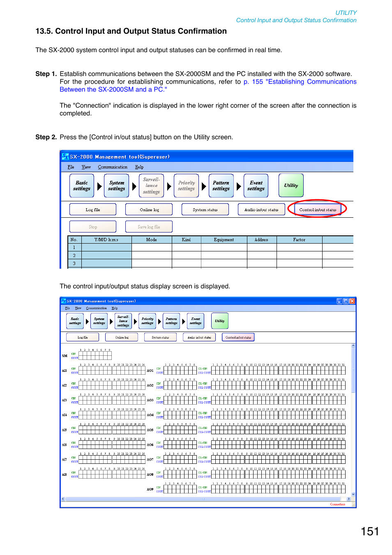Select log row number 3

(x=74, y=263)
